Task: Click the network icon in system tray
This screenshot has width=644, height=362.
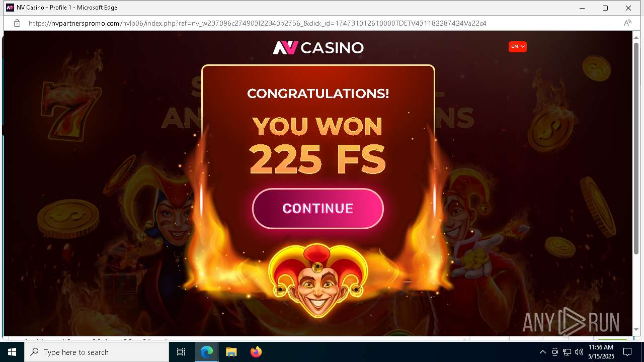Action: tap(567, 352)
